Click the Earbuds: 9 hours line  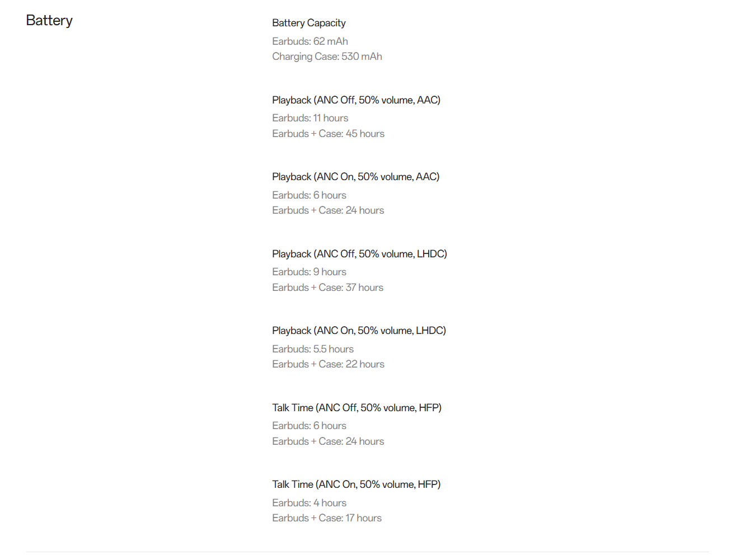coord(309,272)
